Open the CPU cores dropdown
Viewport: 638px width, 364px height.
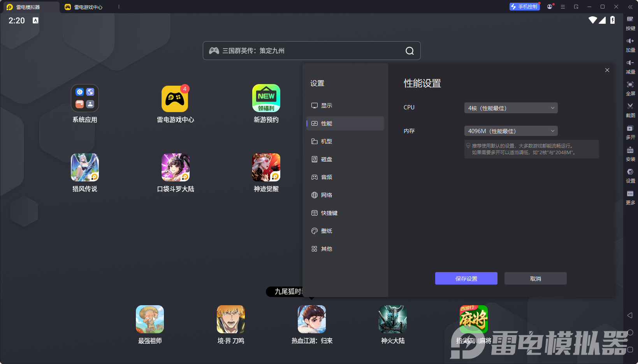(511, 108)
